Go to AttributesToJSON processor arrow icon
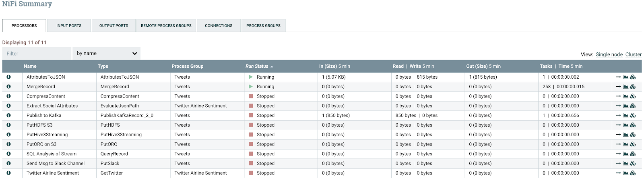This screenshot has width=644, height=179. point(619,77)
